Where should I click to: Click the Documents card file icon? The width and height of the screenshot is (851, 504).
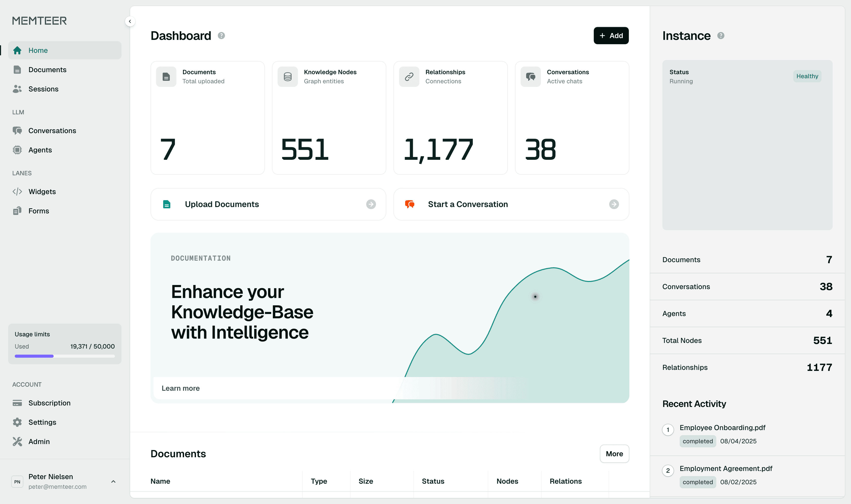[166, 77]
